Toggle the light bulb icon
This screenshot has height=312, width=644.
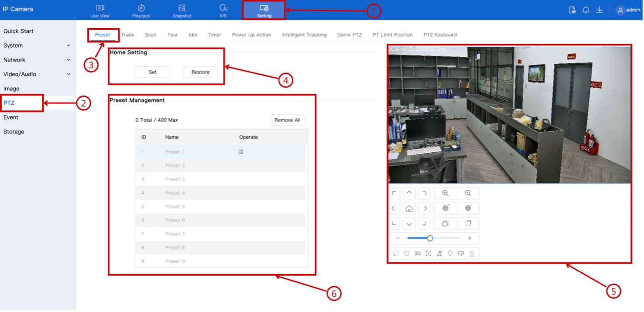coord(450,254)
